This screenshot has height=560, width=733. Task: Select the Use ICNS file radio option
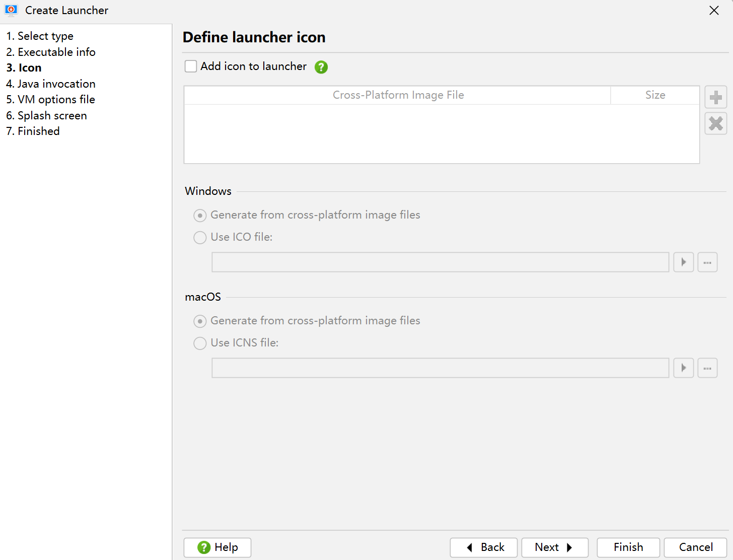tap(236, 343)
